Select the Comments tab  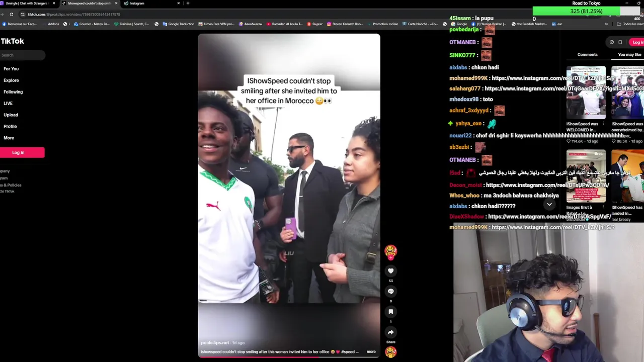587,54
